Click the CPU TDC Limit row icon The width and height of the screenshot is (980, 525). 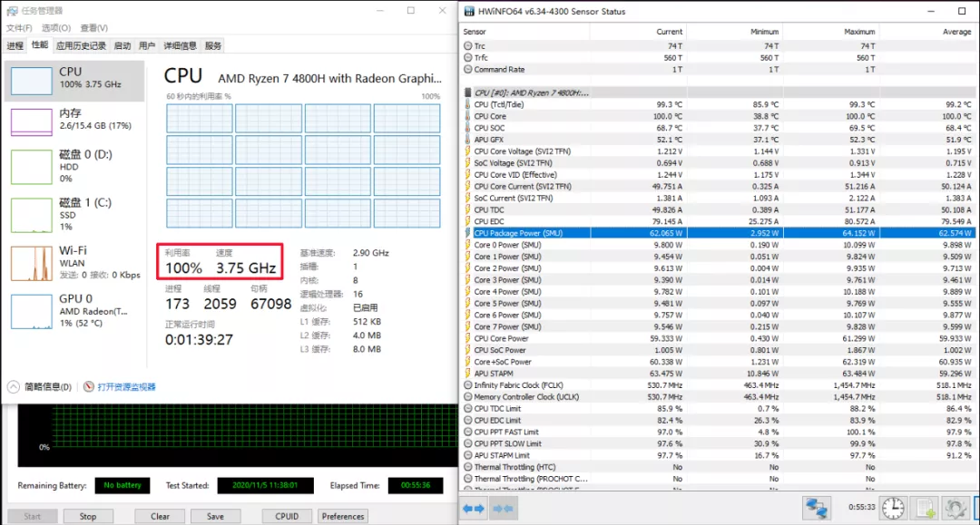467,408
